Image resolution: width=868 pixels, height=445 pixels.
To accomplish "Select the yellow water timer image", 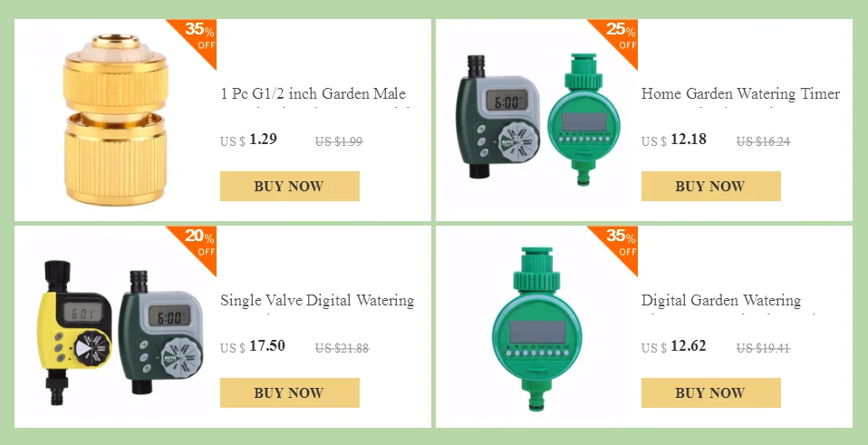I will click(73, 331).
